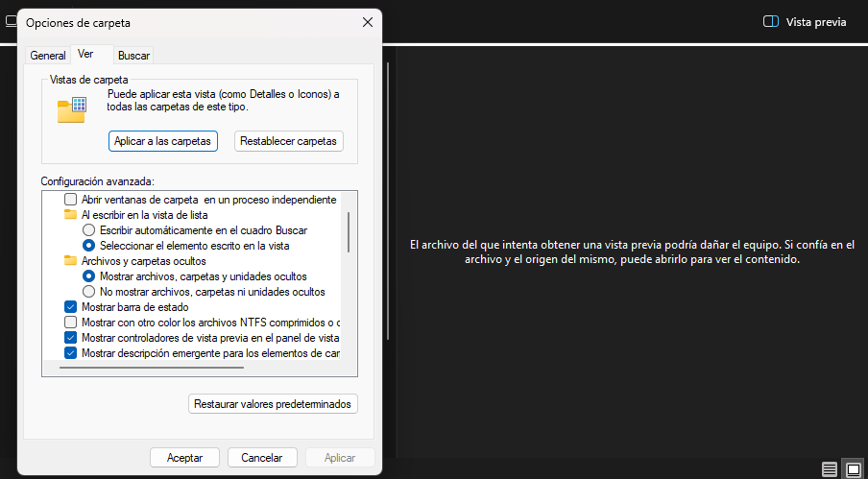Click Restaurar valores predeterminados
The height and width of the screenshot is (479, 868).
[273, 404]
